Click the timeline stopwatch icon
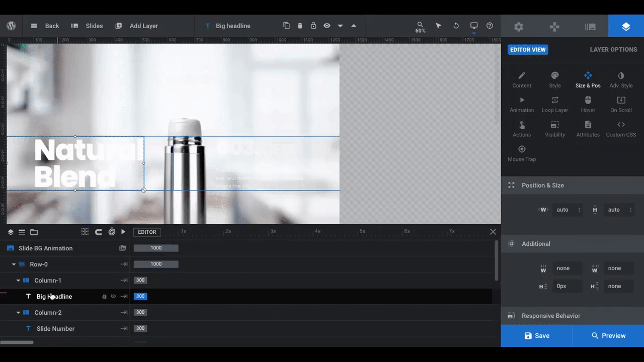Viewport: 644px width, 362px height. pyautogui.click(x=112, y=232)
